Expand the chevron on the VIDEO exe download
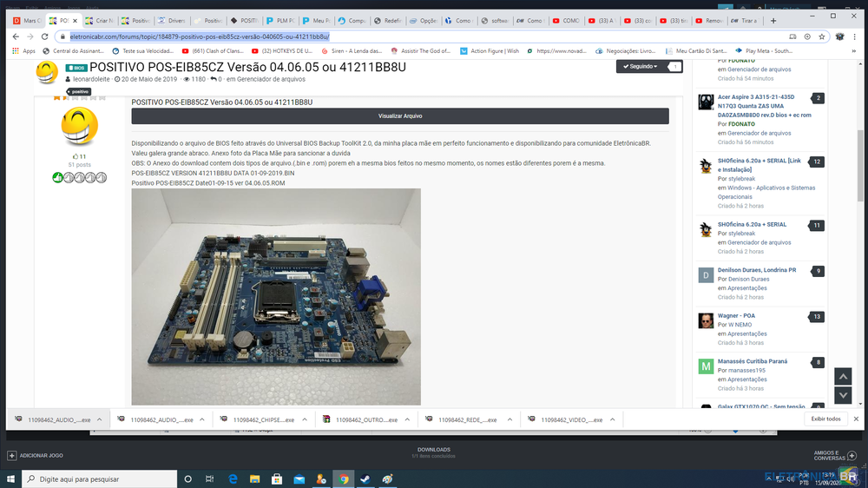This screenshot has height=488, width=868. click(x=612, y=419)
